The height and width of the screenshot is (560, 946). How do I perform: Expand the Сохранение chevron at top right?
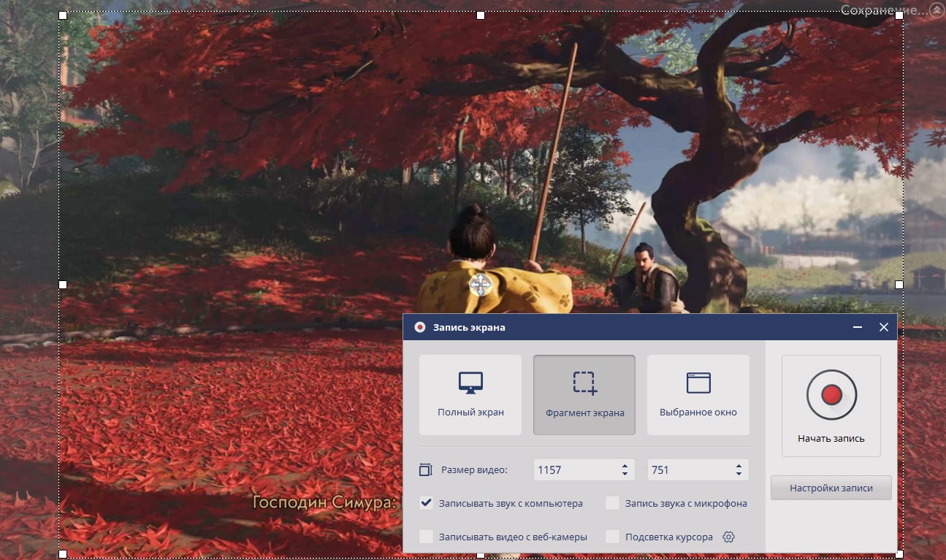tap(937, 10)
